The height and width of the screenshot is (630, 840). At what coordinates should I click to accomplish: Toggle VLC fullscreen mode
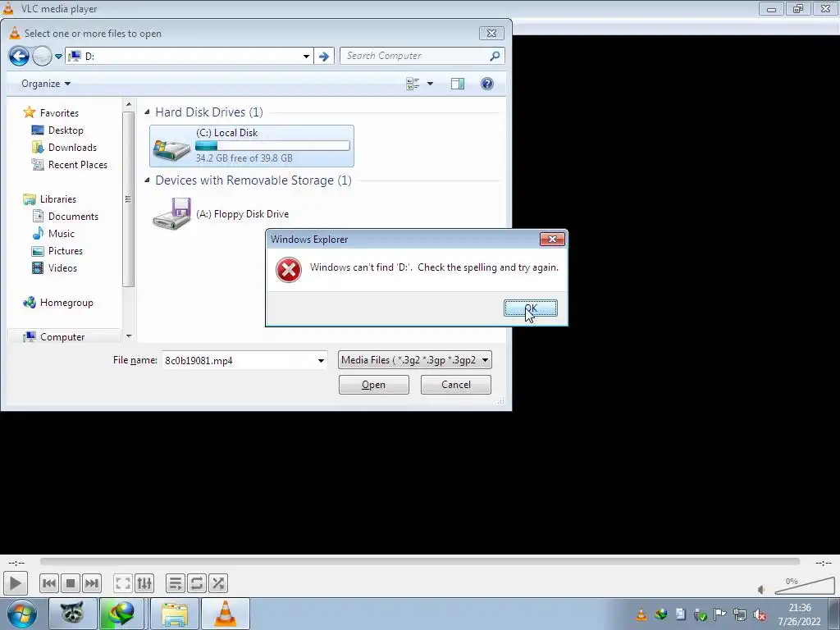click(x=123, y=583)
